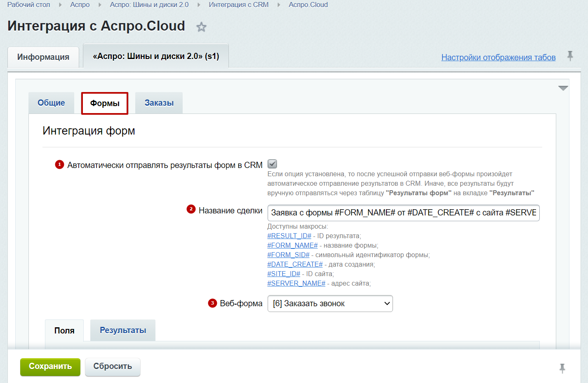
Task: Open the Общие settings tab
Action: click(x=51, y=103)
